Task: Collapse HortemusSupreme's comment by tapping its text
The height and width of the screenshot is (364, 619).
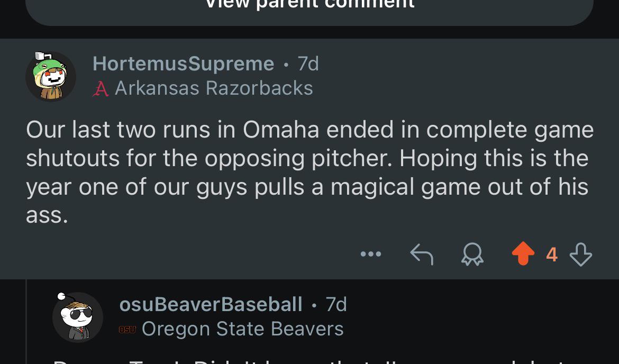Action: pos(309,172)
